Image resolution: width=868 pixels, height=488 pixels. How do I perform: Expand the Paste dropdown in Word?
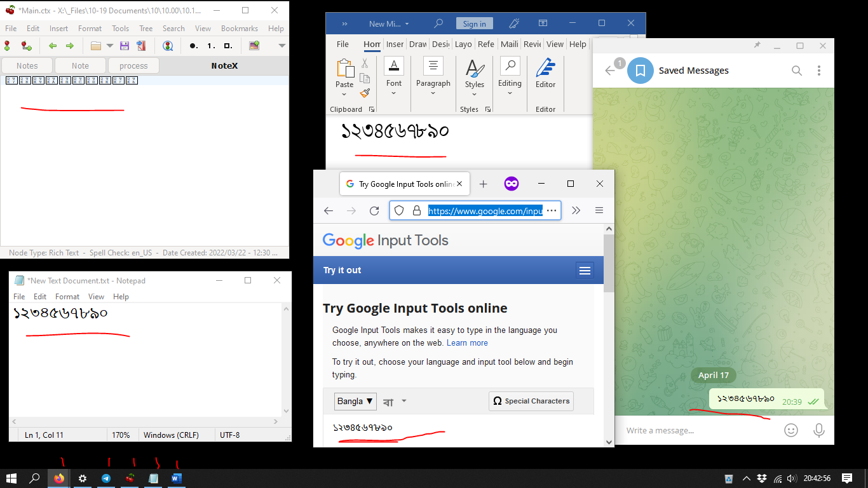pos(344,93)
